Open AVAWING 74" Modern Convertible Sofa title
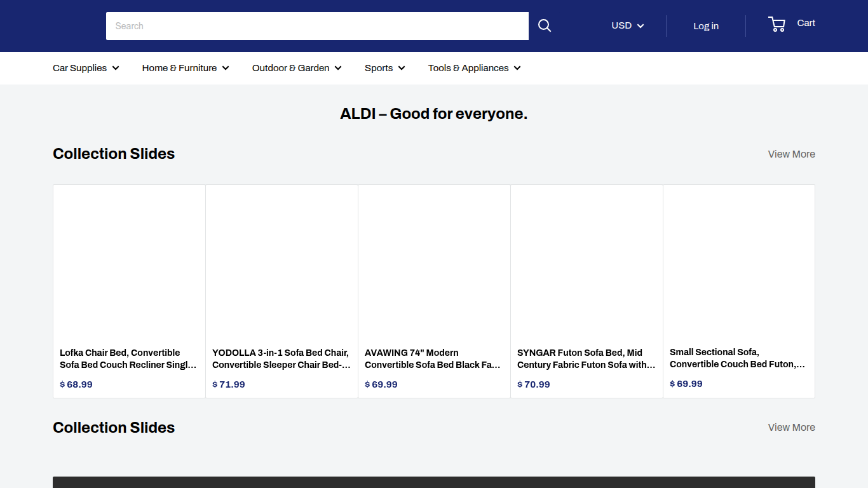 coord(434,358)
